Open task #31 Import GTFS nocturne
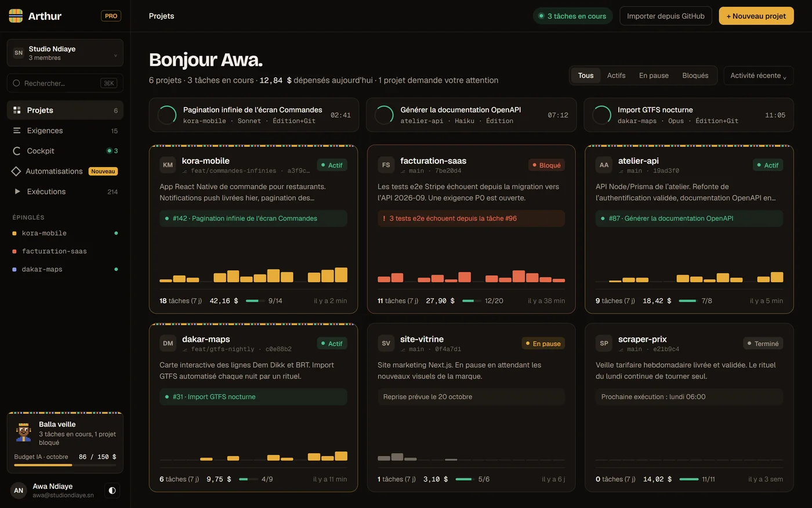Image resolution: width=812 pixels, height=508 pixels. [x=253, y=397]
